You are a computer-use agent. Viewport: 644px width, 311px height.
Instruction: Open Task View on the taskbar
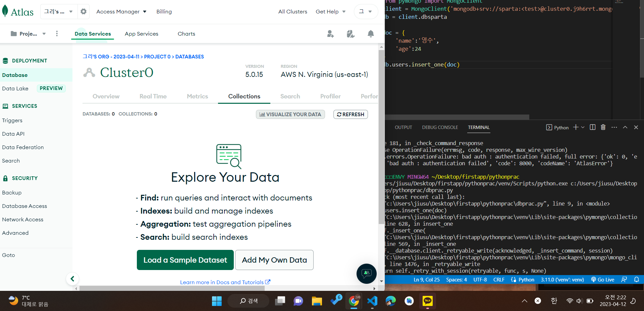pyautogui.click(x=280, y=301)
